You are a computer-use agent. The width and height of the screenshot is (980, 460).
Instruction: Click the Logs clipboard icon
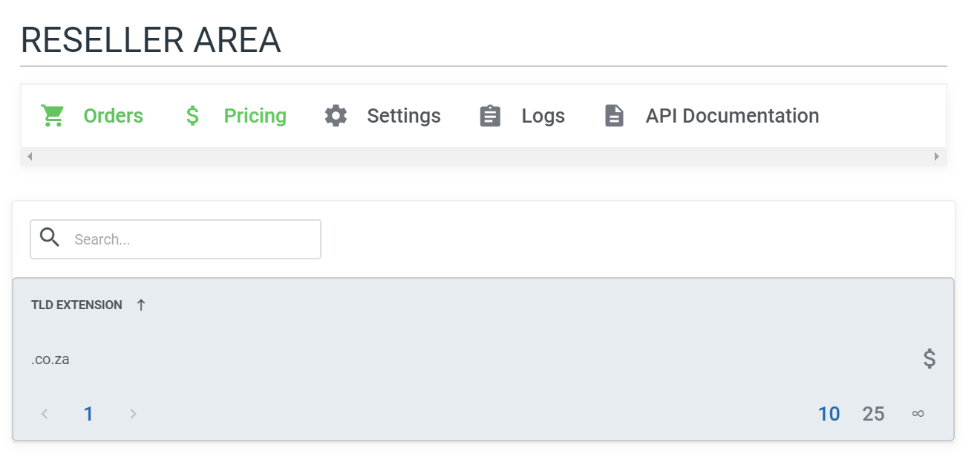point(491,116)
